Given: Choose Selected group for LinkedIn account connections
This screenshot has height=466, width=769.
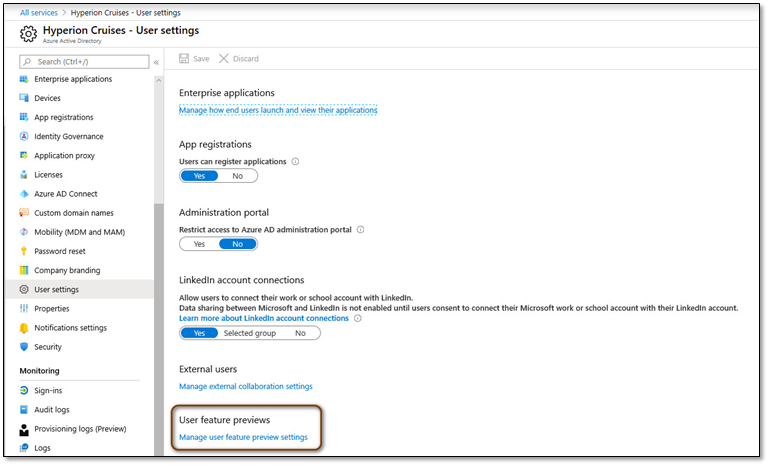Looking at the screenshot, I should [x=250, y=333].
